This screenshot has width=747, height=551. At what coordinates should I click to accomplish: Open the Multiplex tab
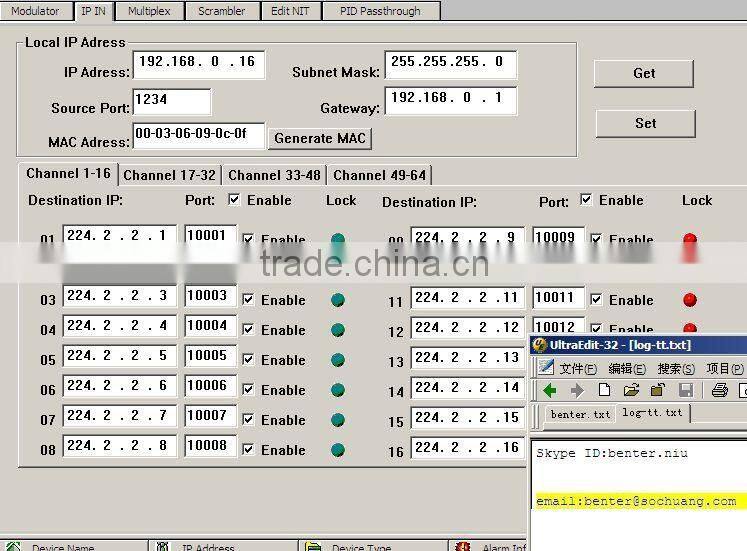click(x=149, y=10)
